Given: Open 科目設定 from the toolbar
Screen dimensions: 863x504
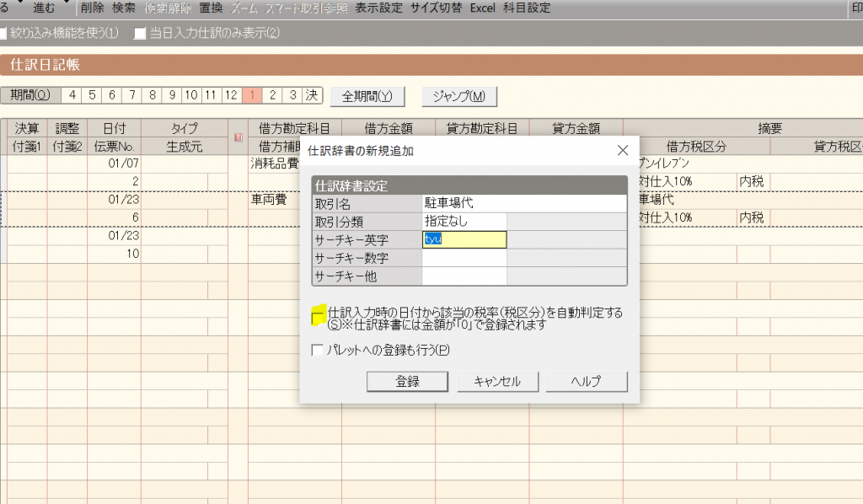Looking at the screenshot, I should point(527,8).
